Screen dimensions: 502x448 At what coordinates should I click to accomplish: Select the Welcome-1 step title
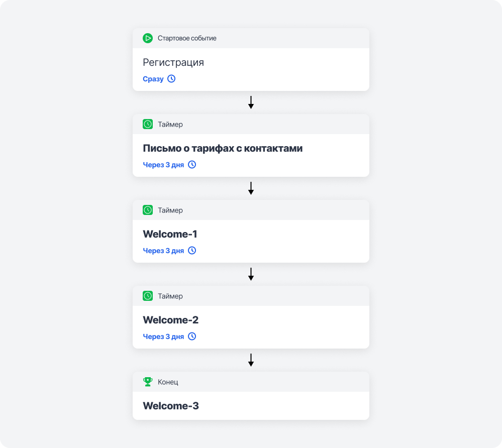tap(170, 235)
